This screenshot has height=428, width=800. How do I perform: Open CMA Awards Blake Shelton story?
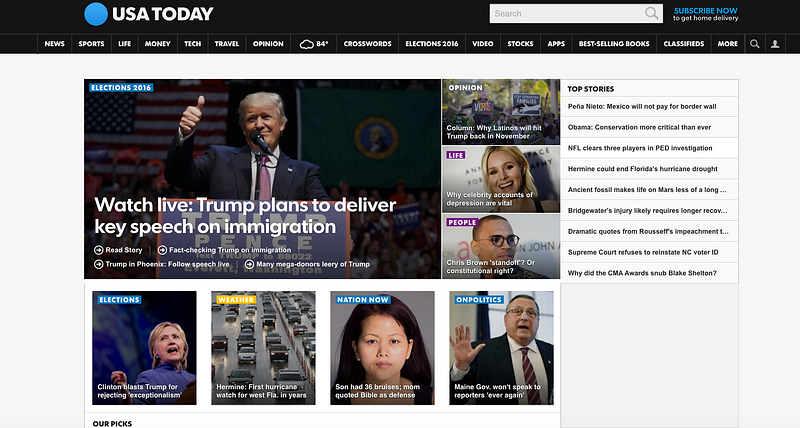(642, 273)
